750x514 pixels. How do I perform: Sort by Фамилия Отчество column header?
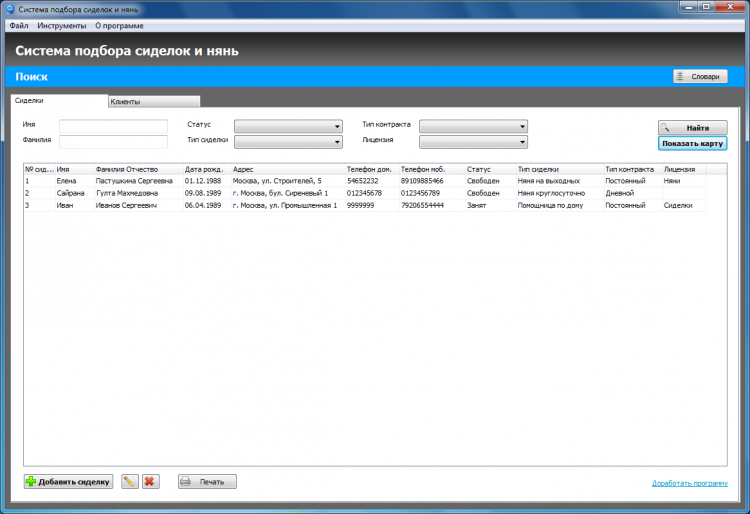coord(139,169)
